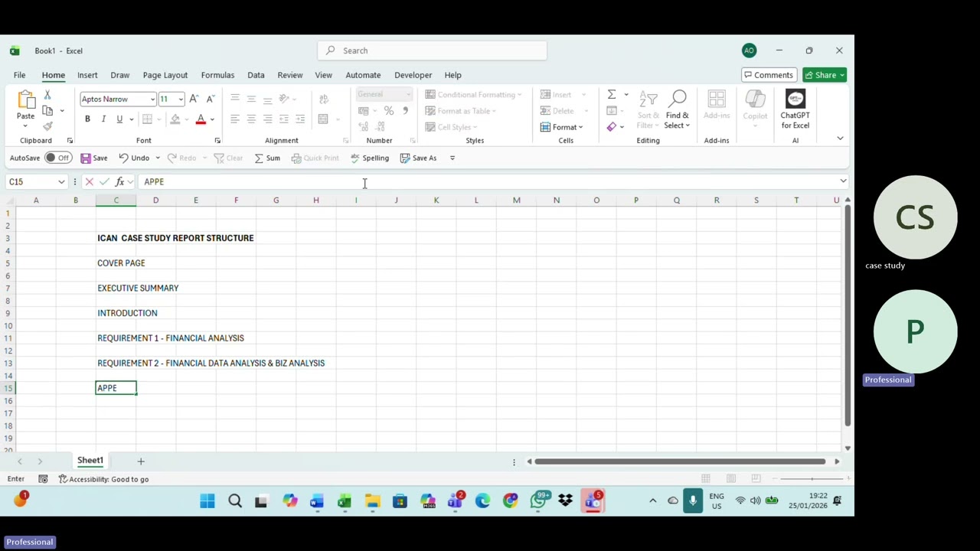
Task: Switch to the Insert tab
Action: tap(87, 75)
